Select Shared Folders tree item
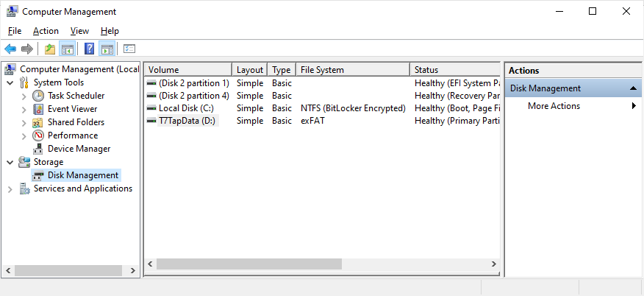The image size is (644, 296). pyautogui.click(x=76, y=122)
